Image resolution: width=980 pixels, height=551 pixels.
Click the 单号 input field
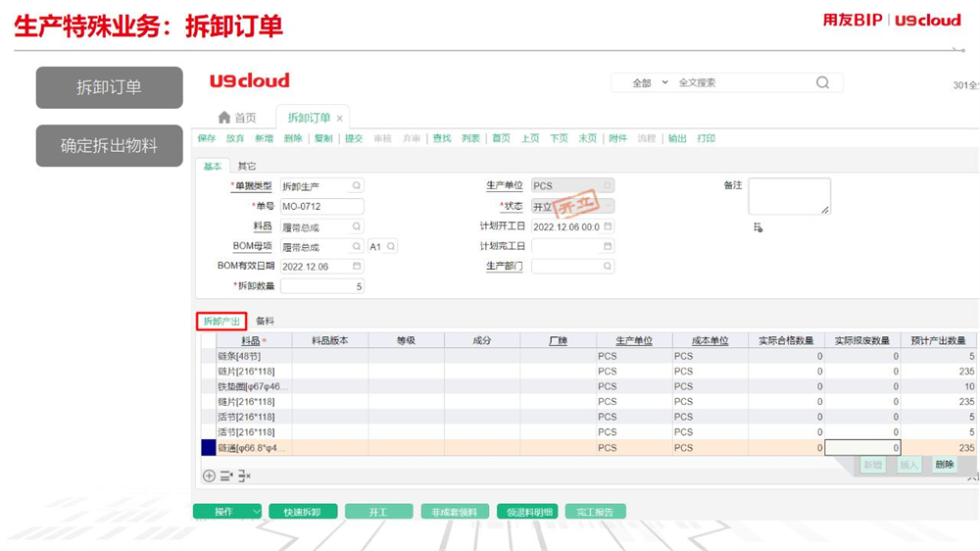click(x=321, y=207)
